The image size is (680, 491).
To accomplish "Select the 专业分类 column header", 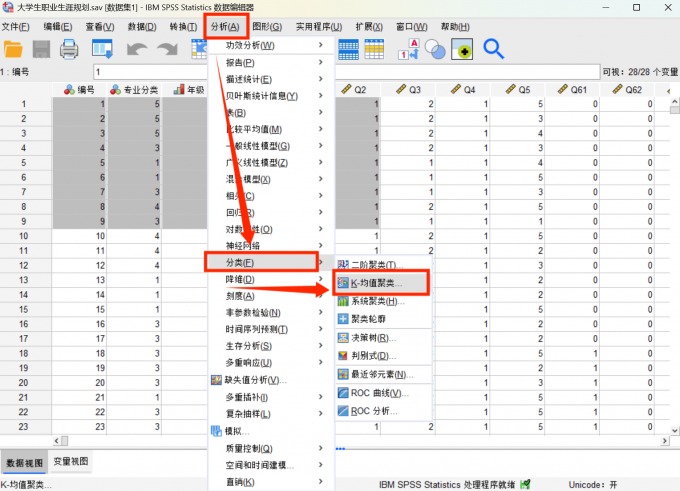I will (x=134, y=90).
